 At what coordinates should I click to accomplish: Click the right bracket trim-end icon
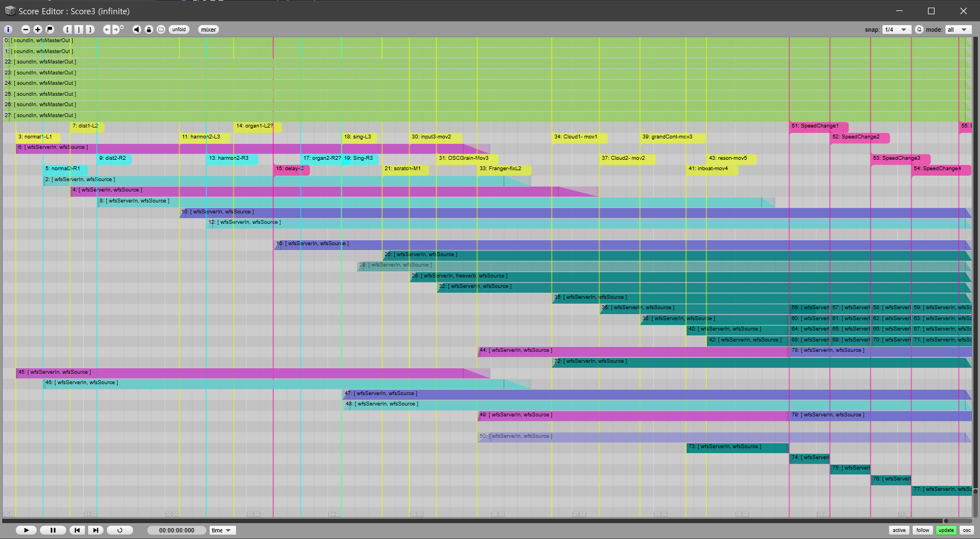click(x=90, y=30)
